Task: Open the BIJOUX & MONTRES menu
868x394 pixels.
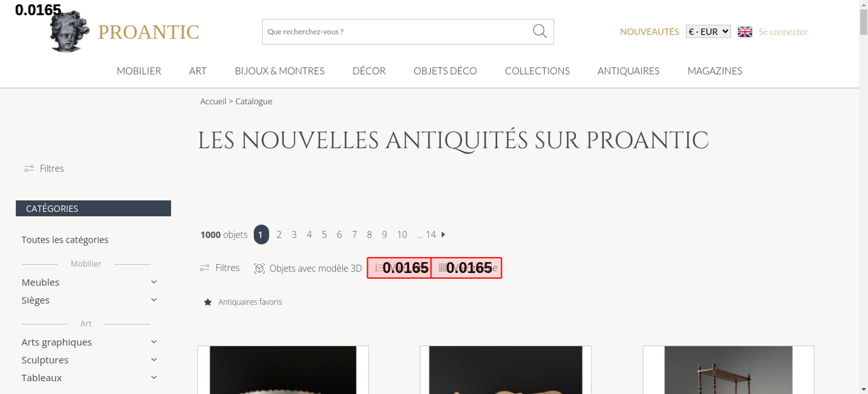Action: [x=279, y=71]
